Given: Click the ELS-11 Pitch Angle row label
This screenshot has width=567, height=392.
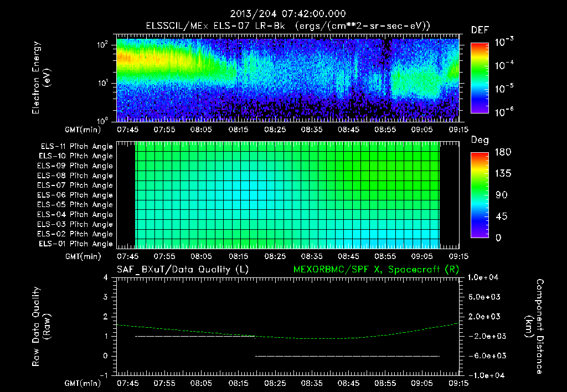Looking at the screenshot, I should (76, 147).
